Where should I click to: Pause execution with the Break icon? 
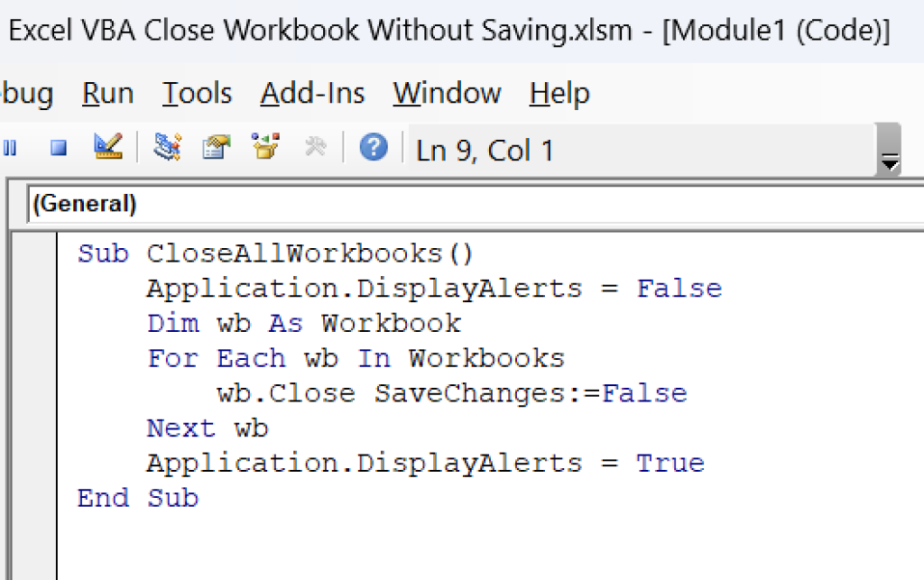coord(10,148)
